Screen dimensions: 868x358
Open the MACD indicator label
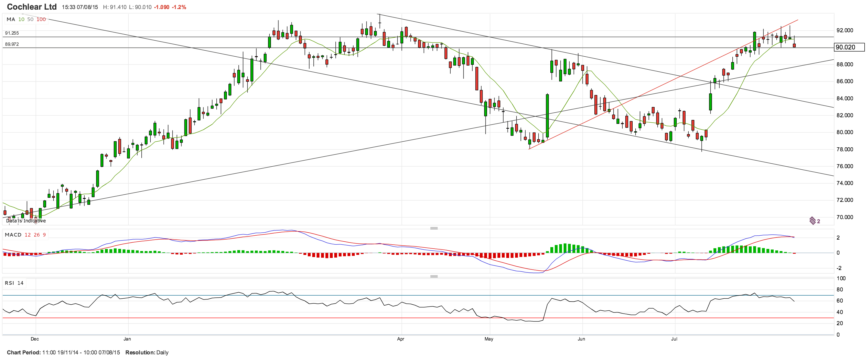pyautogui.click(x=13, y=235)
